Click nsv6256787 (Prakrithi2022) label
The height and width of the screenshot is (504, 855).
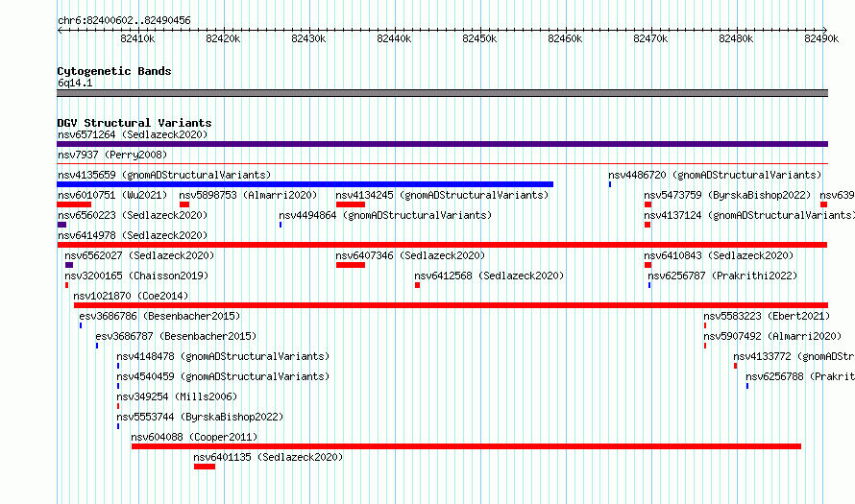722,276
